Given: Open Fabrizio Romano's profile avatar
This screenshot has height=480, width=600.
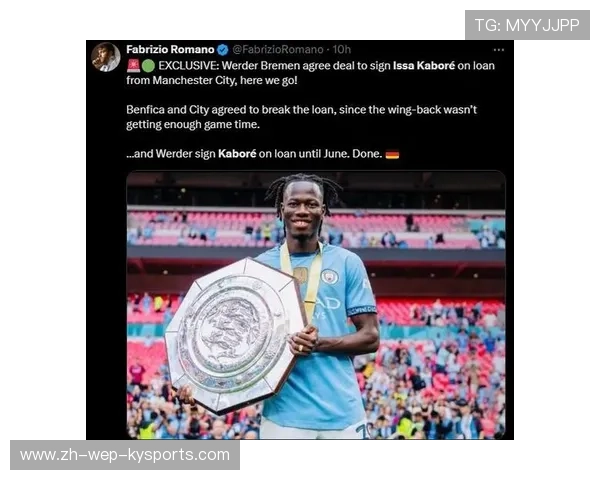Looking at the screenshot, I should (x=105, y=57).
